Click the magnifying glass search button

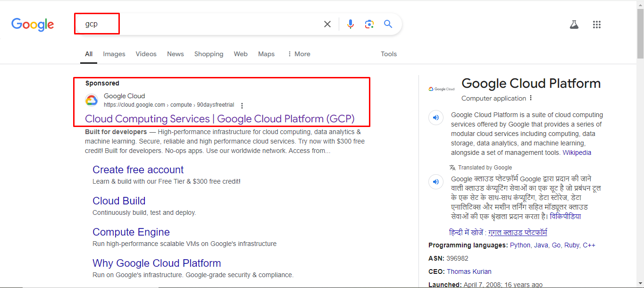388,24
